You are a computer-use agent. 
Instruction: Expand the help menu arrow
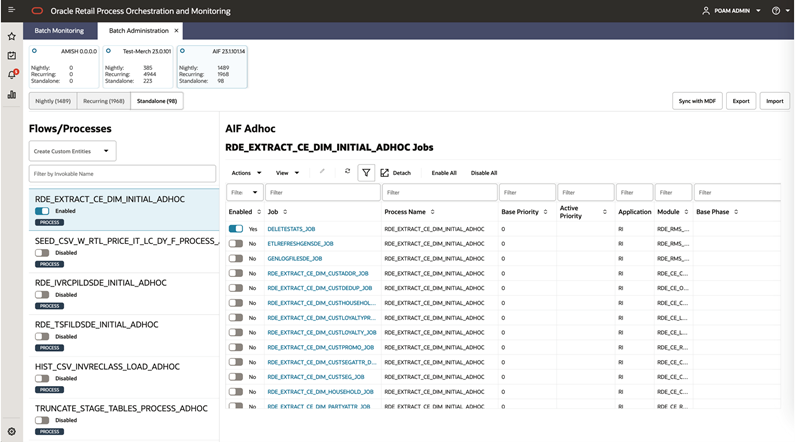(x=788, y=11)
